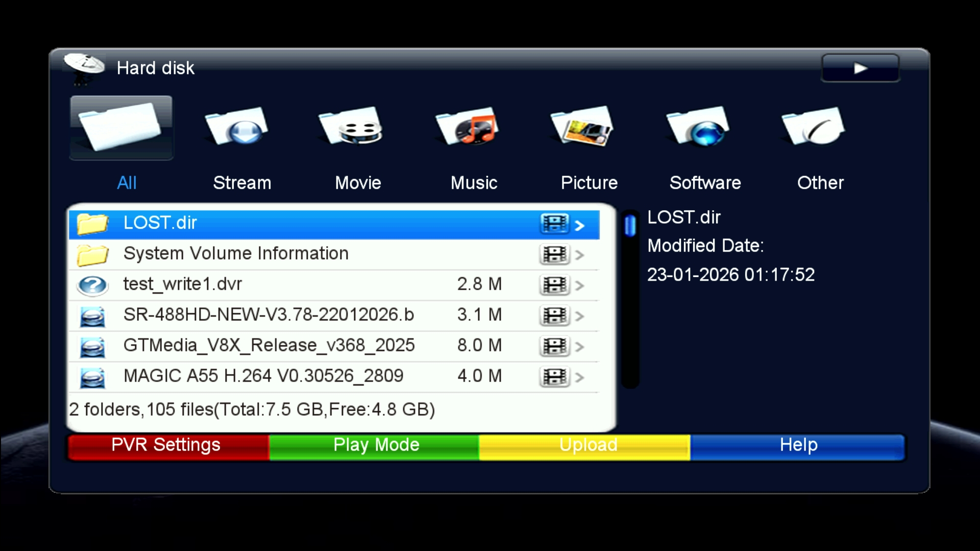Open the Music folder icon
The image size is (980, 551).
468,127
